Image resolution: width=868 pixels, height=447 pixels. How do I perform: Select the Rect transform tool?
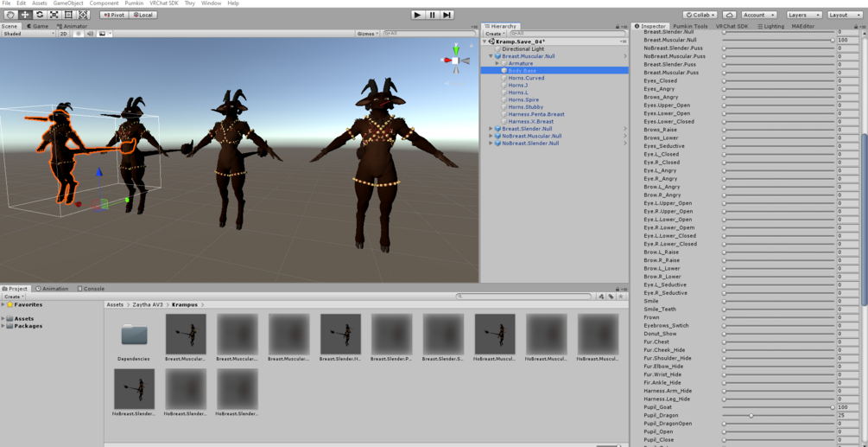click(68, 15)
